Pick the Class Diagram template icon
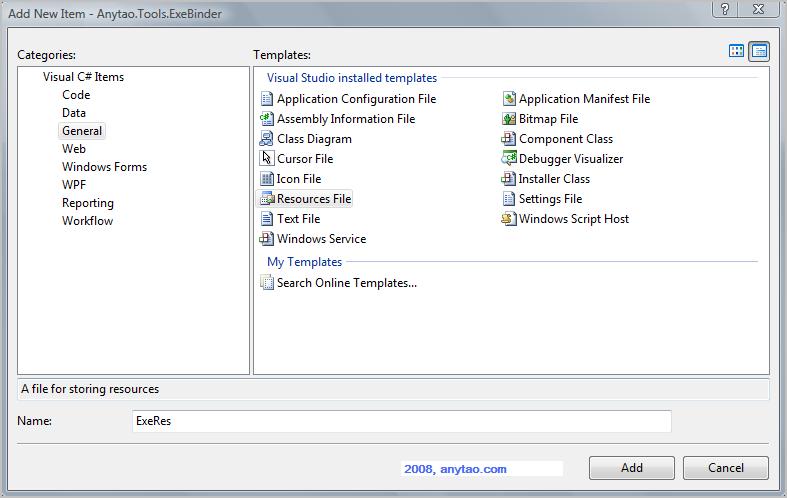The image size is (787, 498). (266, 139)
